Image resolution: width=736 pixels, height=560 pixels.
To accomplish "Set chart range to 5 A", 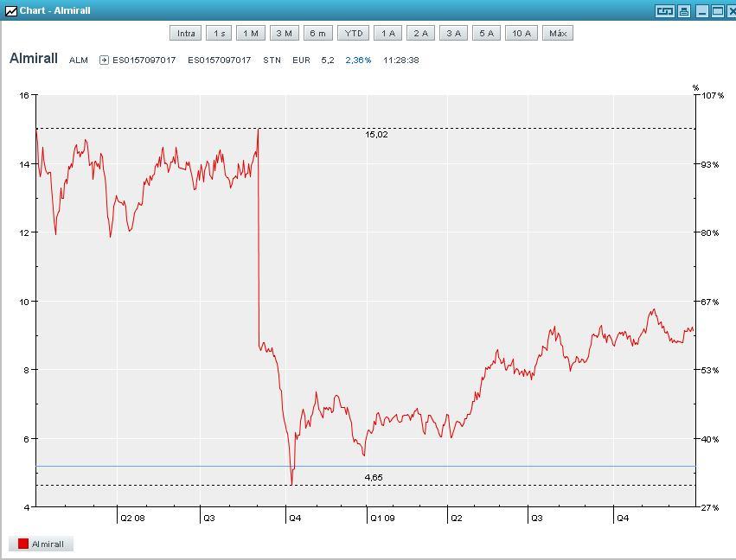I will point(486,34).
